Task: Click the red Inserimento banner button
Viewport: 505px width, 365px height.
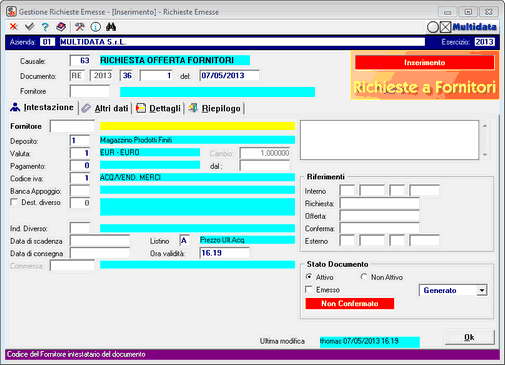Action: (425, 62)
